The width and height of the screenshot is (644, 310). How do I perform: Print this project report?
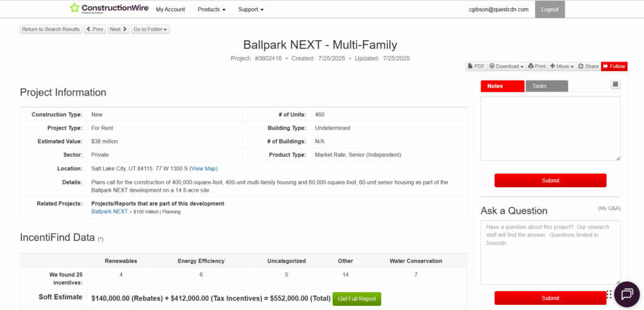536,66
